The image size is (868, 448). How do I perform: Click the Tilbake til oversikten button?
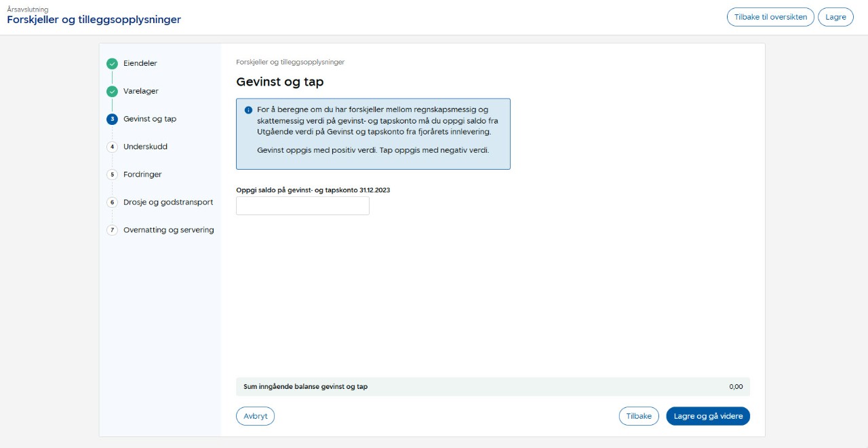point(770,18)
